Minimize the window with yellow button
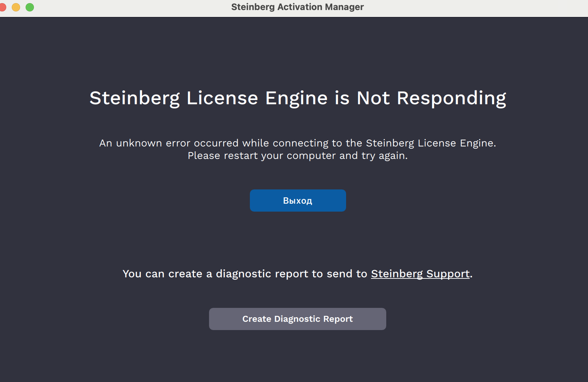Viewport: 588px width, 382px height. pos(16,7)
